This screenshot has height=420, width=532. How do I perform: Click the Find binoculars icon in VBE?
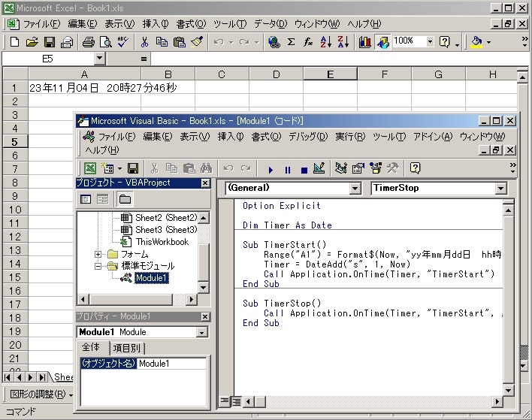click(x=207, y=168)
